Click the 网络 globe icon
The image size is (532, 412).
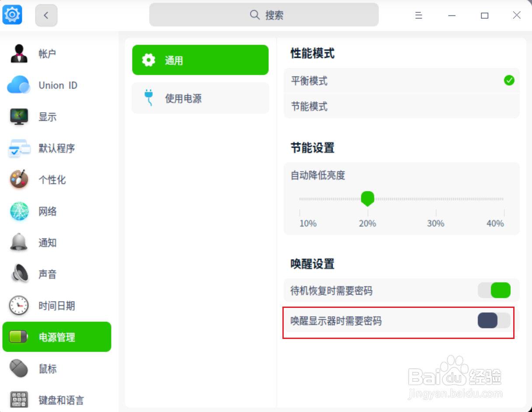click(19, 211)
